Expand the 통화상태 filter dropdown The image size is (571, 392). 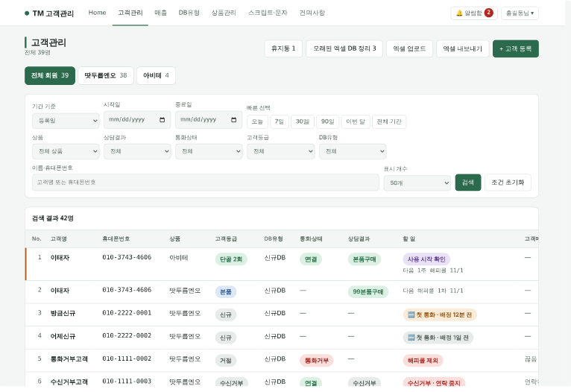(209, 151)
